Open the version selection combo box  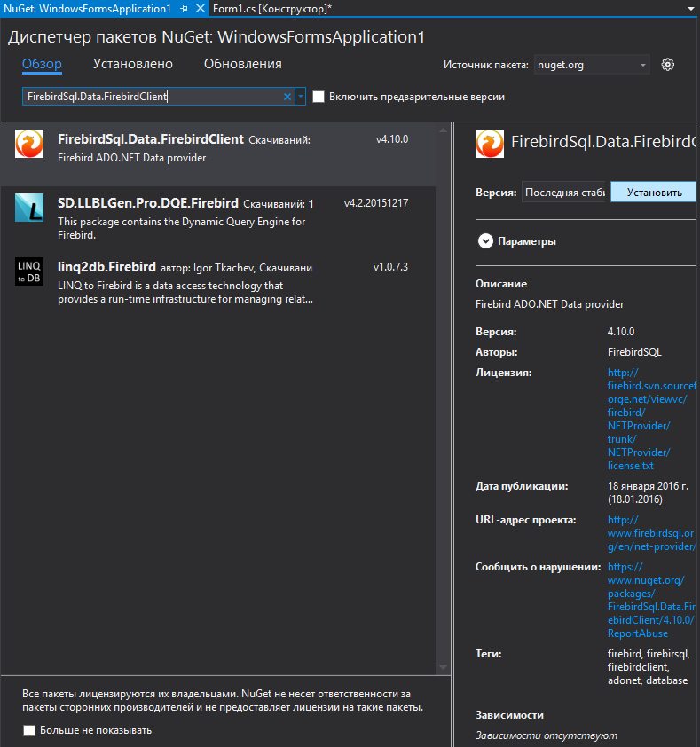pos(563,193)
